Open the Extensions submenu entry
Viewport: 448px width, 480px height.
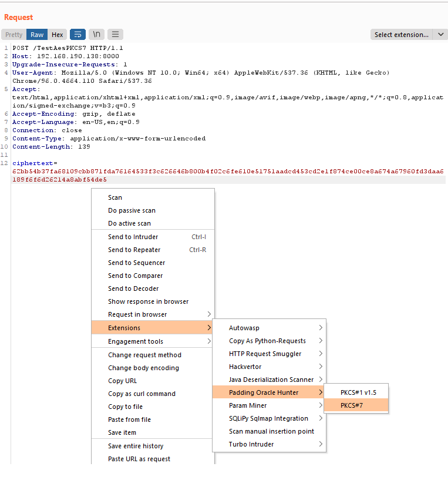click(152, 328)
